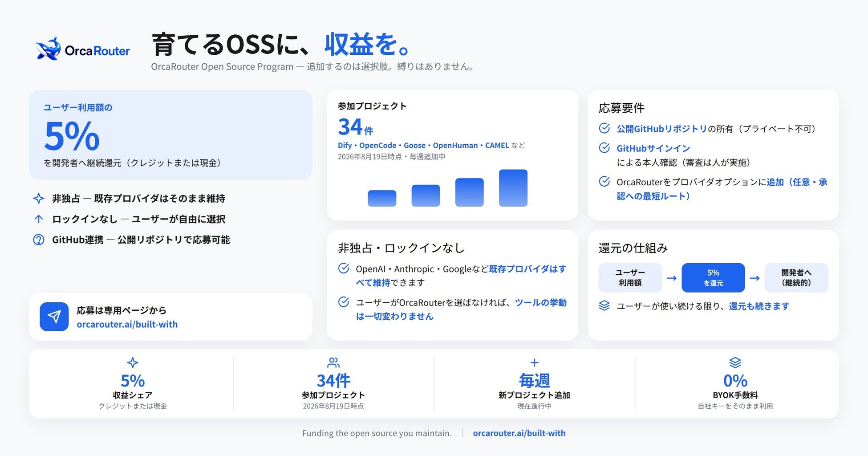Click the 還元の仕組み heading

[633, 248]
